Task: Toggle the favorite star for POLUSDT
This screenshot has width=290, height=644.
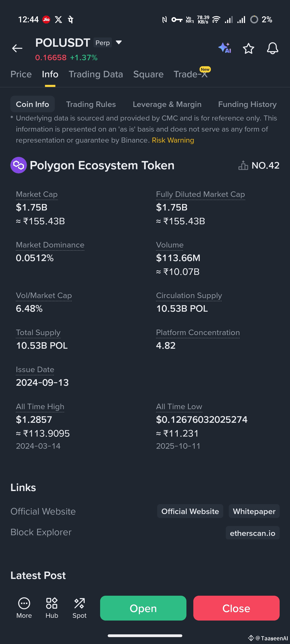Action: [248, 48]
